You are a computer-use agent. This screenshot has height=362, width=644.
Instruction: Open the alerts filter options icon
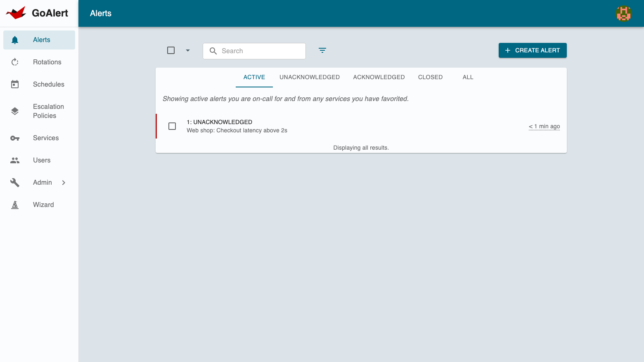click(x=322, y=50)
